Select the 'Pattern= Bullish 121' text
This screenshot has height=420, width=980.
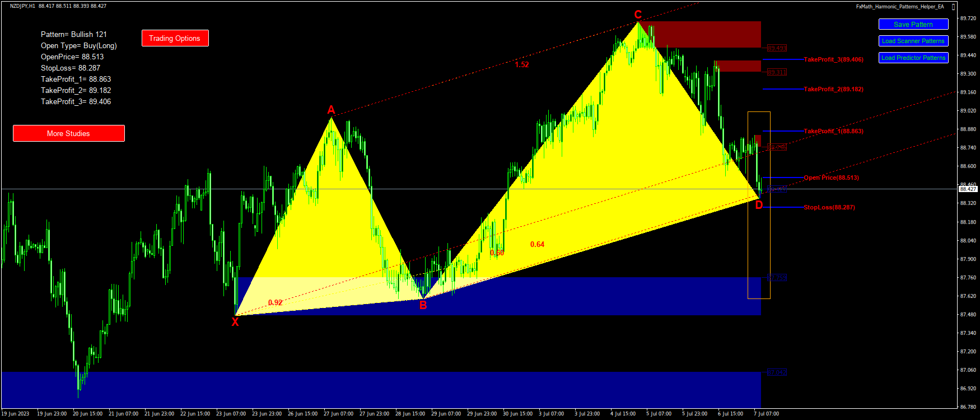(x=74, y=34)
